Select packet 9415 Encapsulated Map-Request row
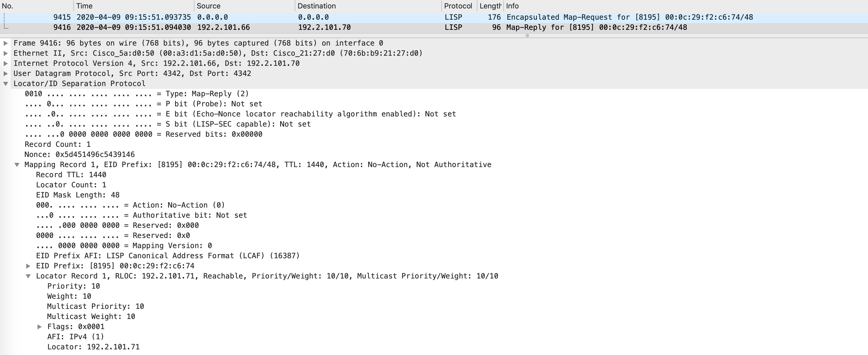The height and width of the screenshot is (355, 868). tap(434, 17)
